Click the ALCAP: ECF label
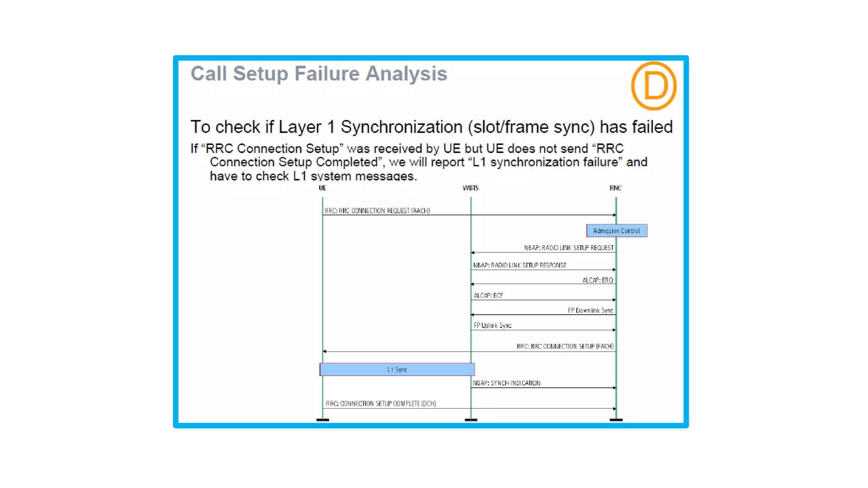868x488 pixels. (x=488, y=296)
